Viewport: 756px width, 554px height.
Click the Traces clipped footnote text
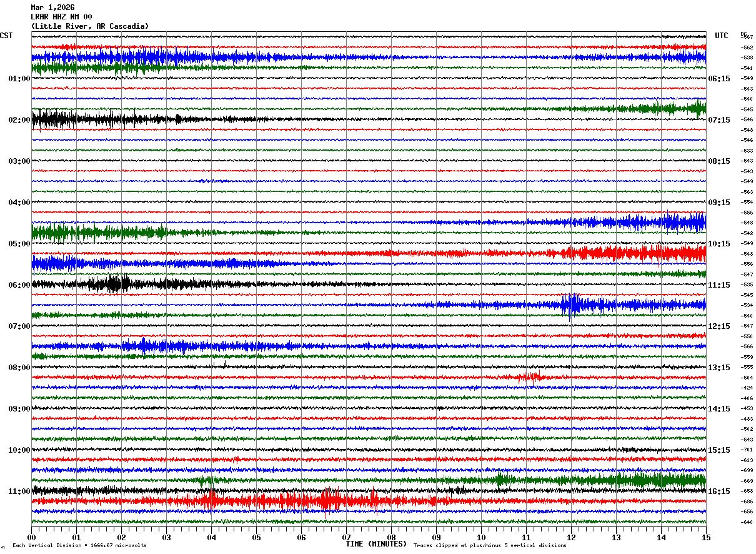[x=490, y=545]
